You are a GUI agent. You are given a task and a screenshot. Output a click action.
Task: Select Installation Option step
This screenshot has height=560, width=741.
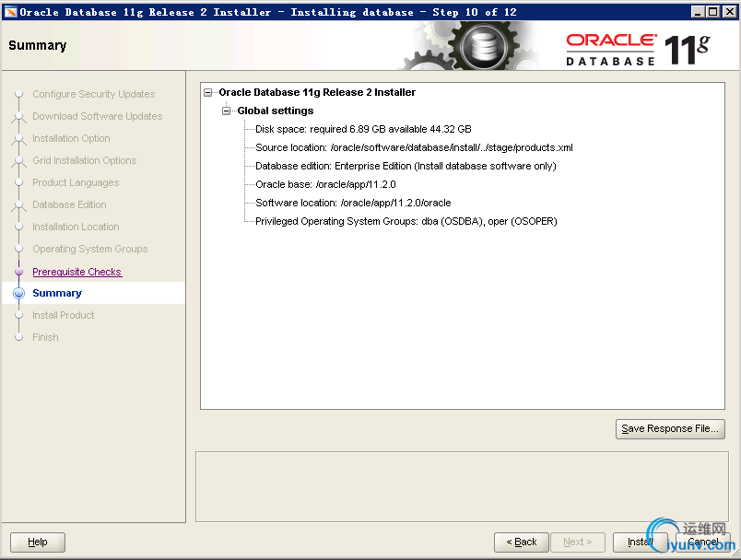[x=71, y=138]
